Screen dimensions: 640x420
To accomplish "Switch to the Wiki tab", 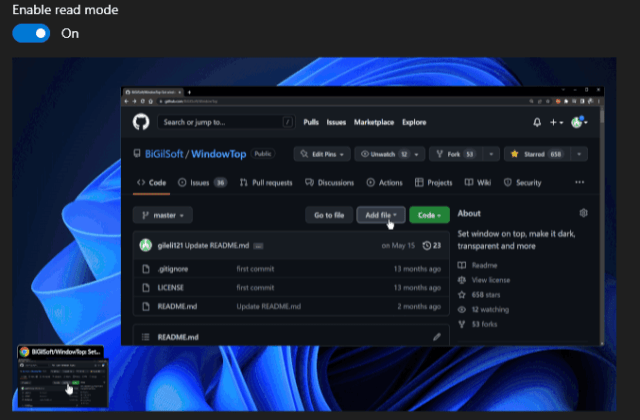I will click(x=478, y=182).
